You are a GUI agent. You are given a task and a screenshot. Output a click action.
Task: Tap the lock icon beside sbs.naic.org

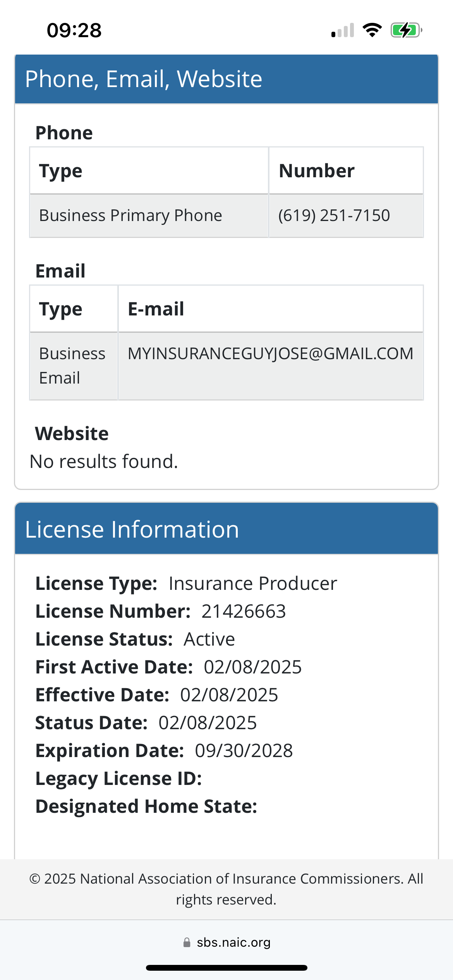tap(187, 942)
